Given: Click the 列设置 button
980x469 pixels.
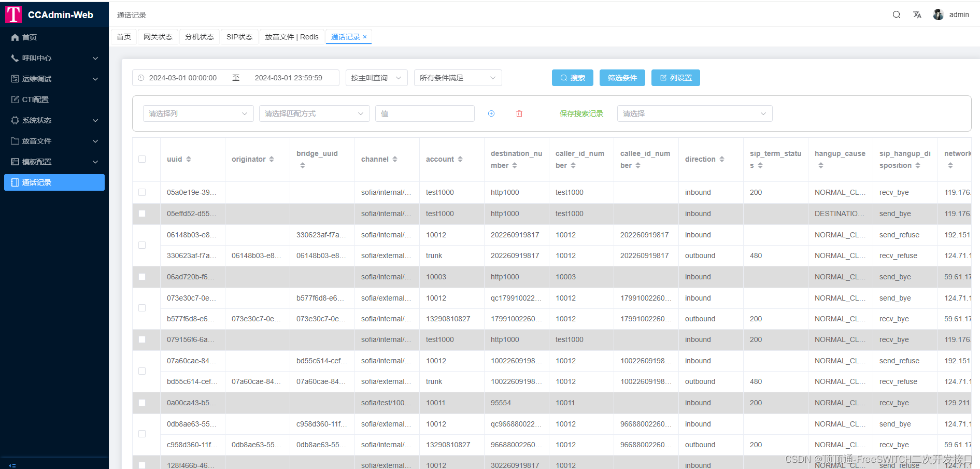Looking at the screenshot, I should (676, 78).
